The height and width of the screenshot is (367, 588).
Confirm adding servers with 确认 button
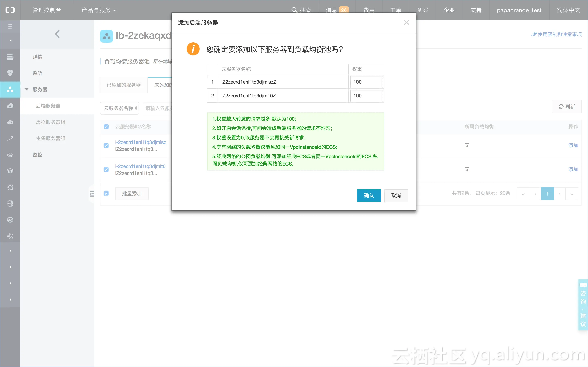(369, 196)
